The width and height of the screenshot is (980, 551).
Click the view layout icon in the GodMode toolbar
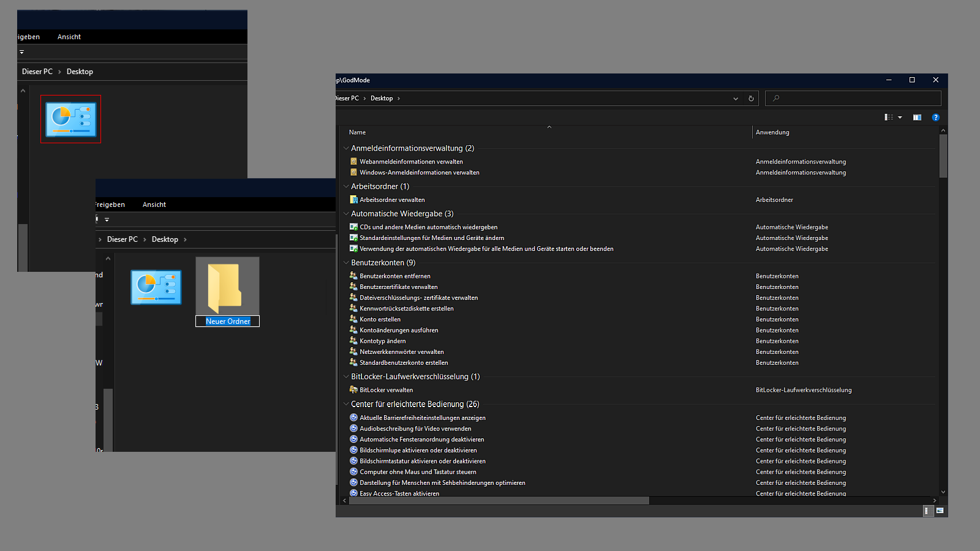(x=889, y=118)
